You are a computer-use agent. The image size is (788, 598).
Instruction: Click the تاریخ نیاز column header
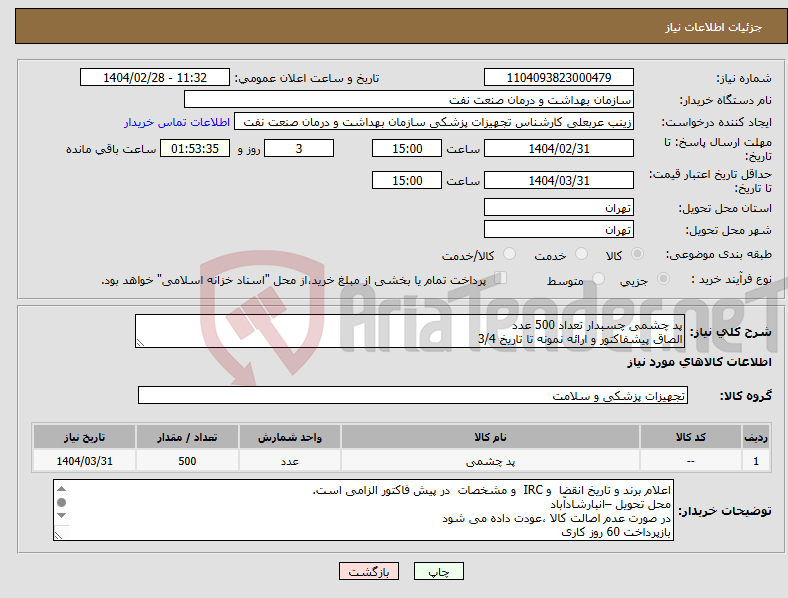coord(84,437)
